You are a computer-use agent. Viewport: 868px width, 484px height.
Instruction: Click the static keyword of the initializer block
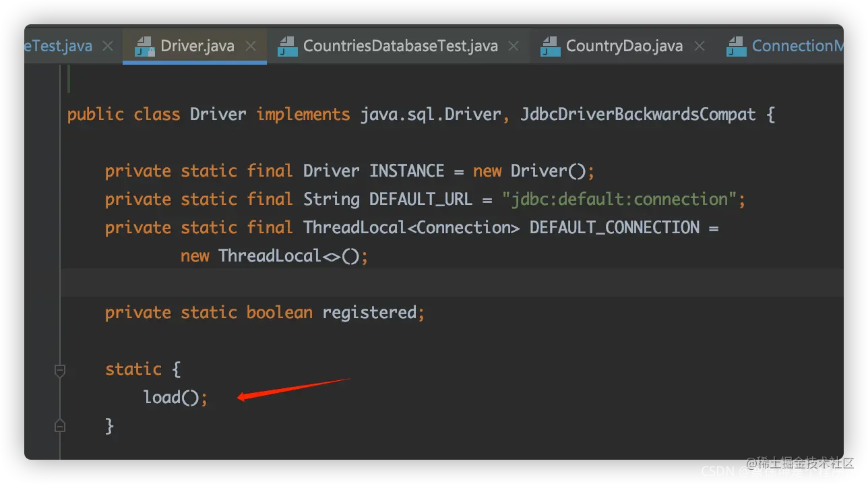tap(133, 369)
